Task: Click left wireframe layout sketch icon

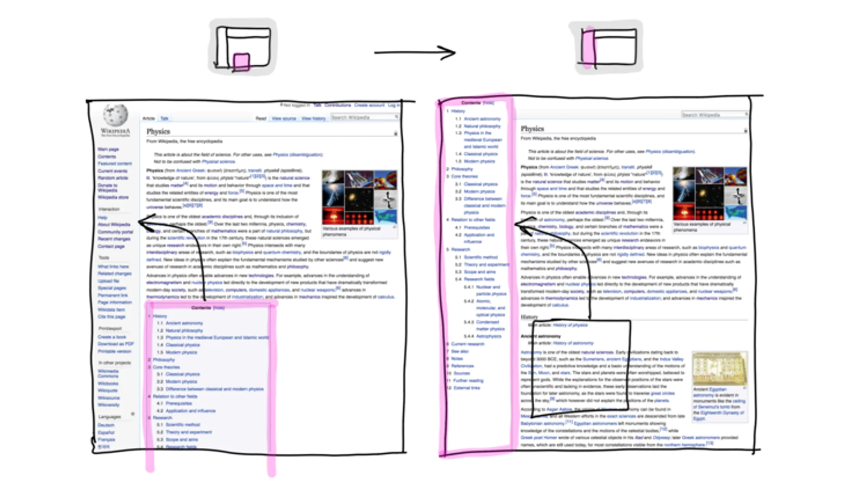Action: click(x=243, y=48)
